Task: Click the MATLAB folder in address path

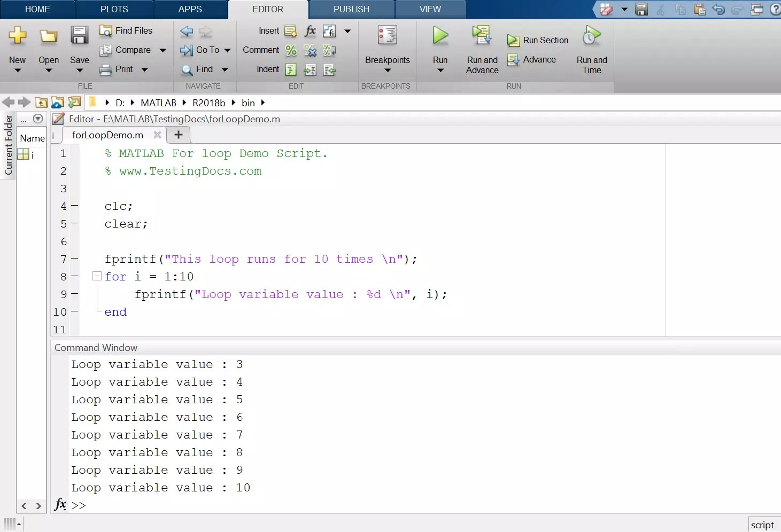Action: click(159, 103)
